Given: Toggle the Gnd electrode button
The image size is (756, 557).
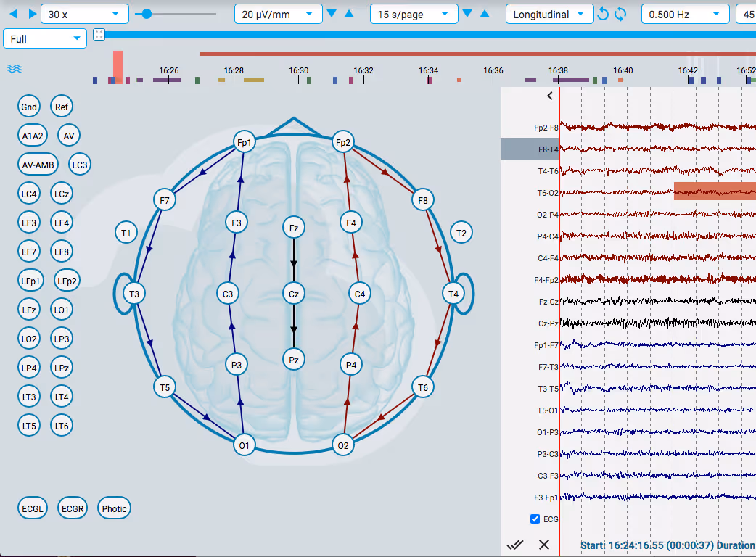Looking at the screenshot, I should click(29, 106).
